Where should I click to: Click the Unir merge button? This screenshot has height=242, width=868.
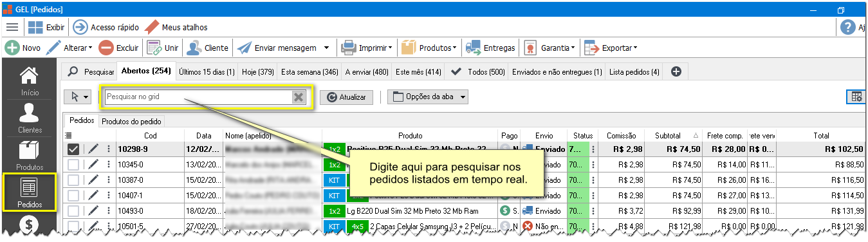tap(163, 48)
